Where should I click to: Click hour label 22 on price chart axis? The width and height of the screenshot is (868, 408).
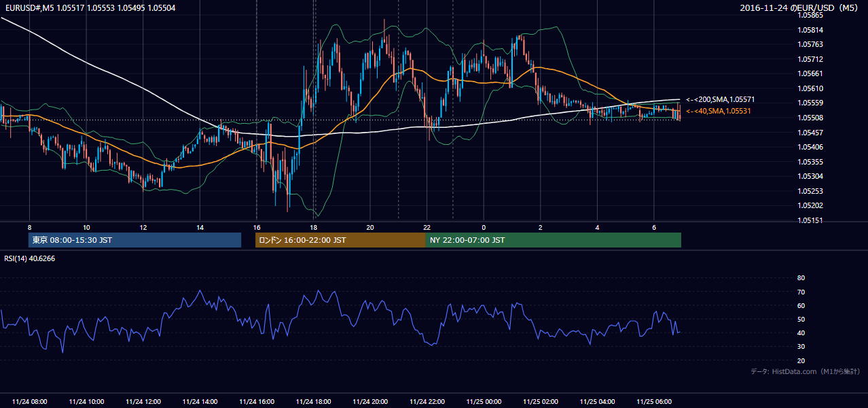[x=427, y=227]
